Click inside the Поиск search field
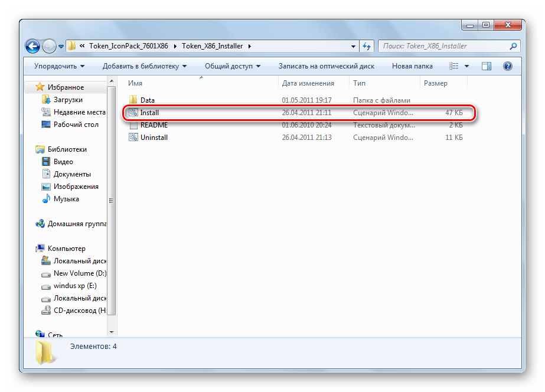The height and width of the screenshot is (392, 545). point(443,46)
